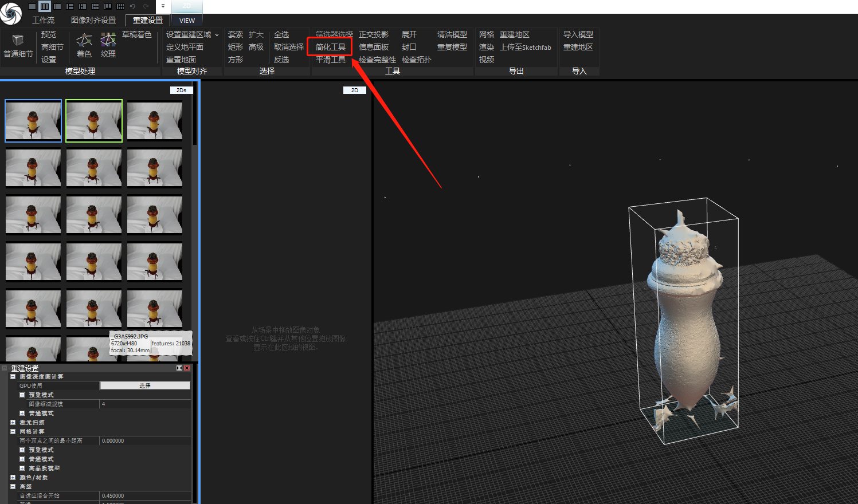Screen dimensions: 858x504
Task: Undo the last action via title bar
Action: click(x=133, y=6)
